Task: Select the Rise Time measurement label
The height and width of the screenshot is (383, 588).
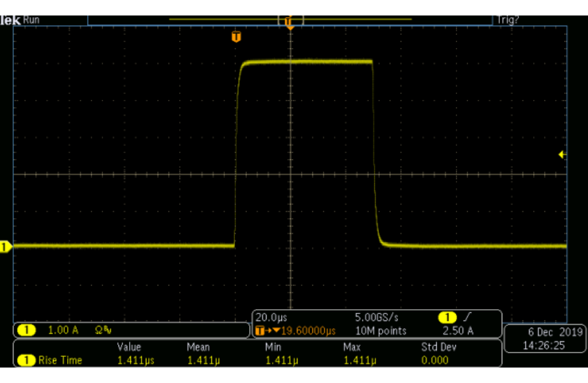Action: point(60,360)
